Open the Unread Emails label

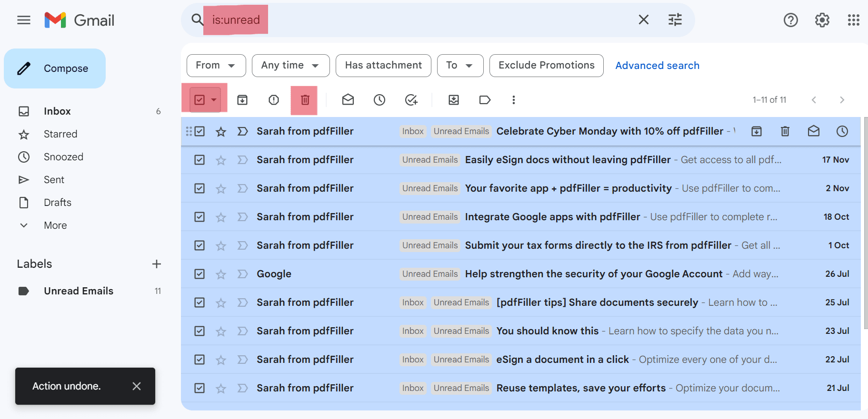(79, 291)
